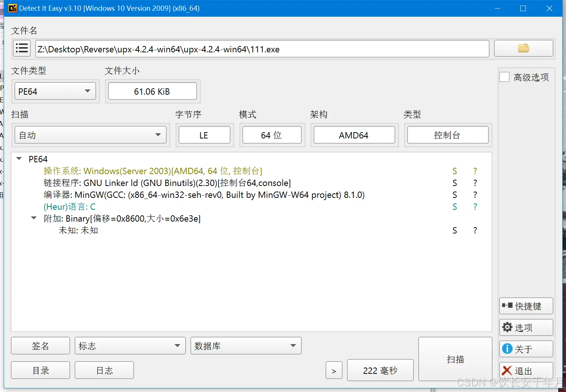The width and height of the screenshot is (566, 392).
Task: Start scan with the large 扫描 button
Action: coord(455,359)
